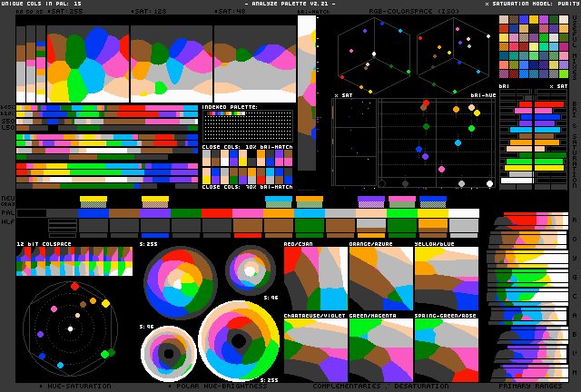Viewport: 581px width, 392px height.
Task: Click the cyan dot in the Bri-Hue chart
Action: 458,142
